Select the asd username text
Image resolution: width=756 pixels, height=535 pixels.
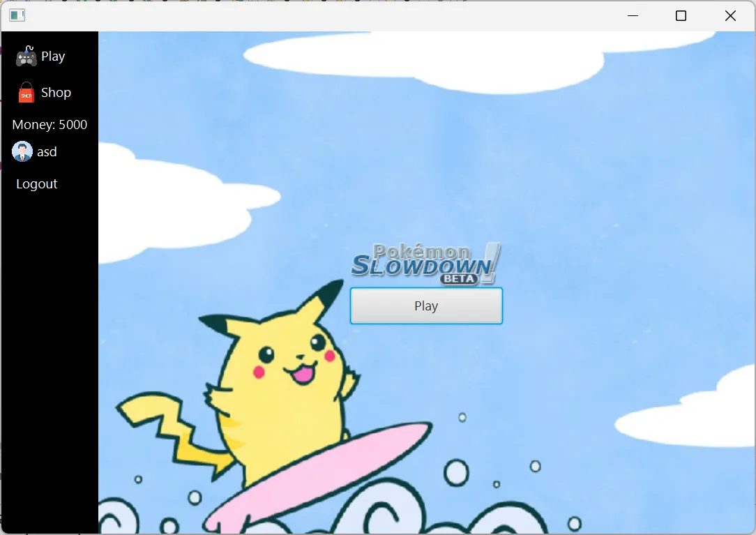point(47,152)
